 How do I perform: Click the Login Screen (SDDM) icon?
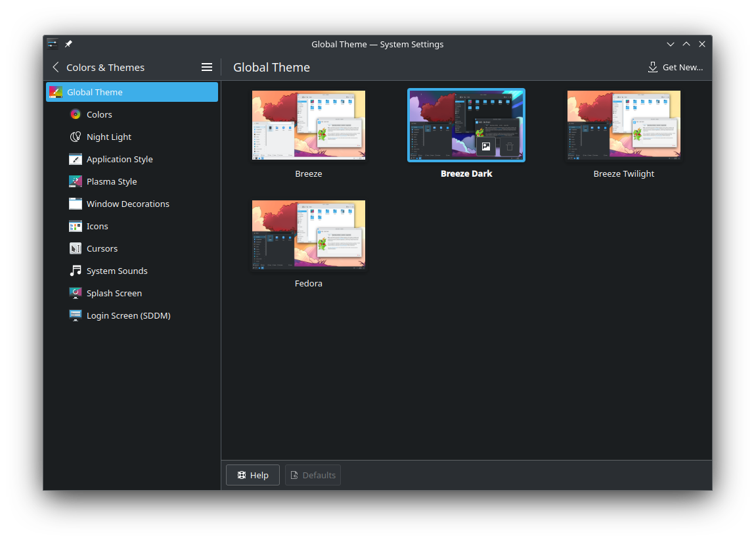pyautogui.click(x=76, y=315)
